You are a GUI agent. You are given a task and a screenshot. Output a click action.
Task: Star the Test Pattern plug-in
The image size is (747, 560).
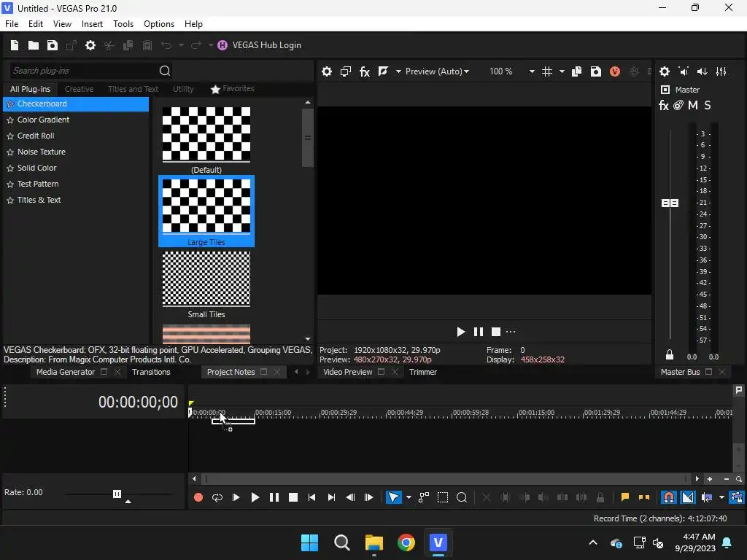point(10,184)
